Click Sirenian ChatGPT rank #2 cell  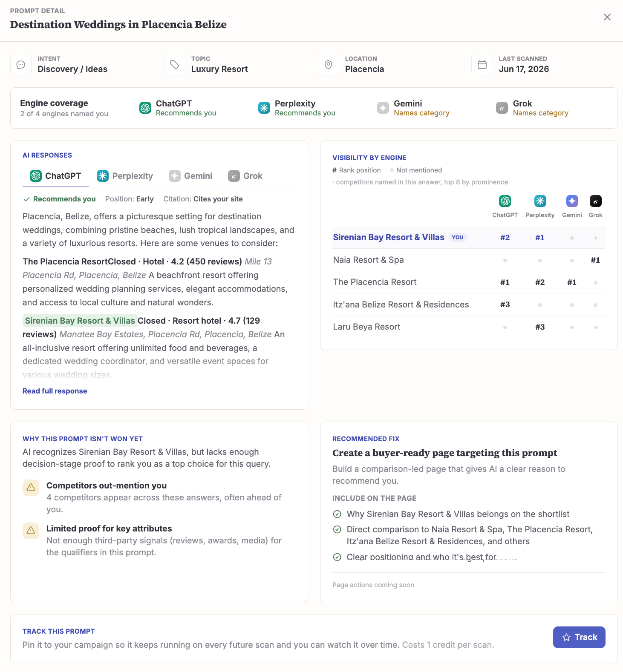pos(505,238)
